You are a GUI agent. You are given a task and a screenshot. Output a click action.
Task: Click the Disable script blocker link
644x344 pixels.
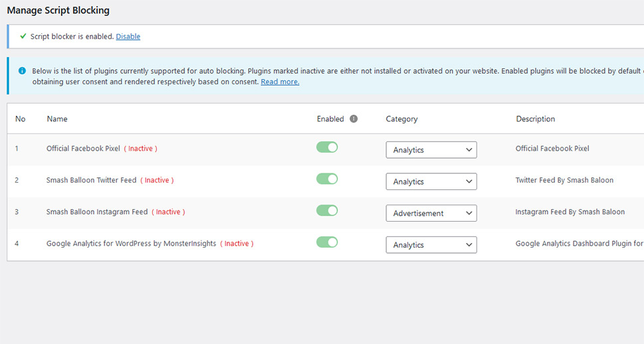(x=128, y=37)
